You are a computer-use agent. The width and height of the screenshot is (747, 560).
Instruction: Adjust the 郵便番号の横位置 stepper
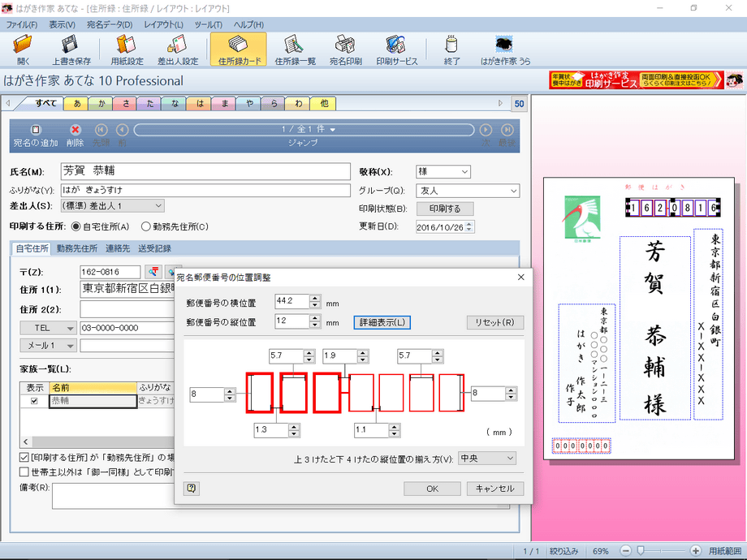(314, 301)
